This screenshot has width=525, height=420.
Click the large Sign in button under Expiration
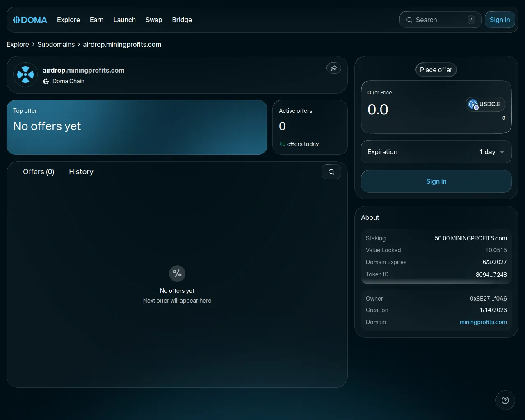(x=436, y=181)
